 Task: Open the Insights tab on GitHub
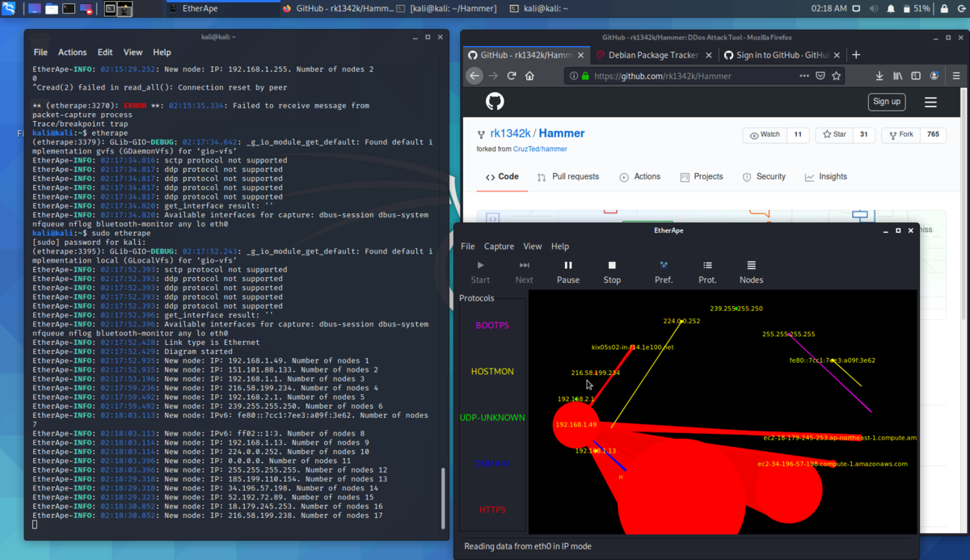point(826,176)
